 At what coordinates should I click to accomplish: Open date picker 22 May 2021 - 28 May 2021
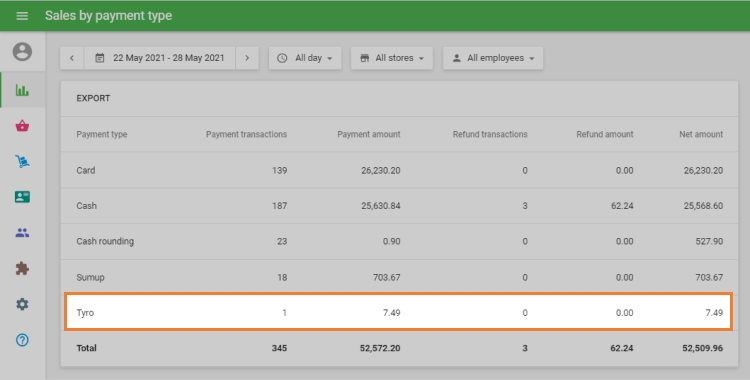click(159, 58)
